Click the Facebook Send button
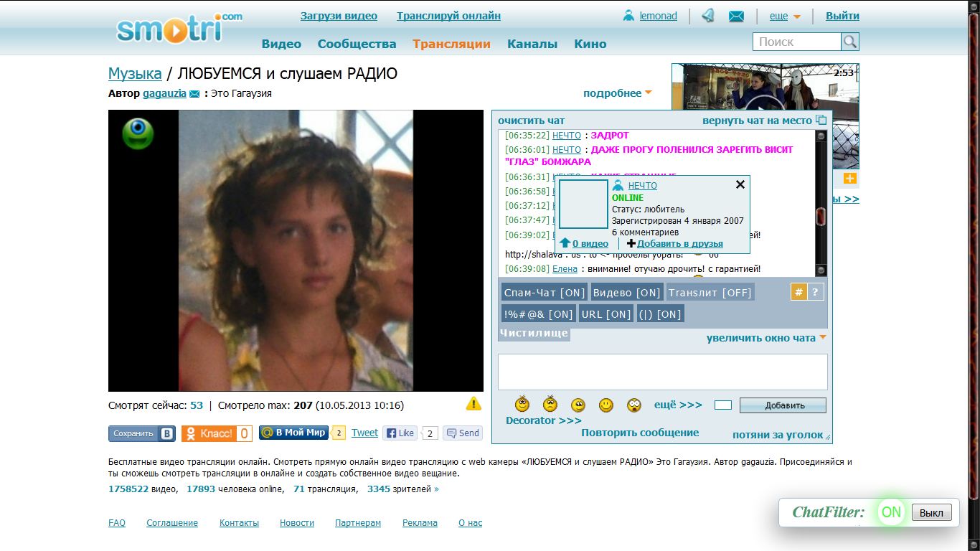 (463, 433)
